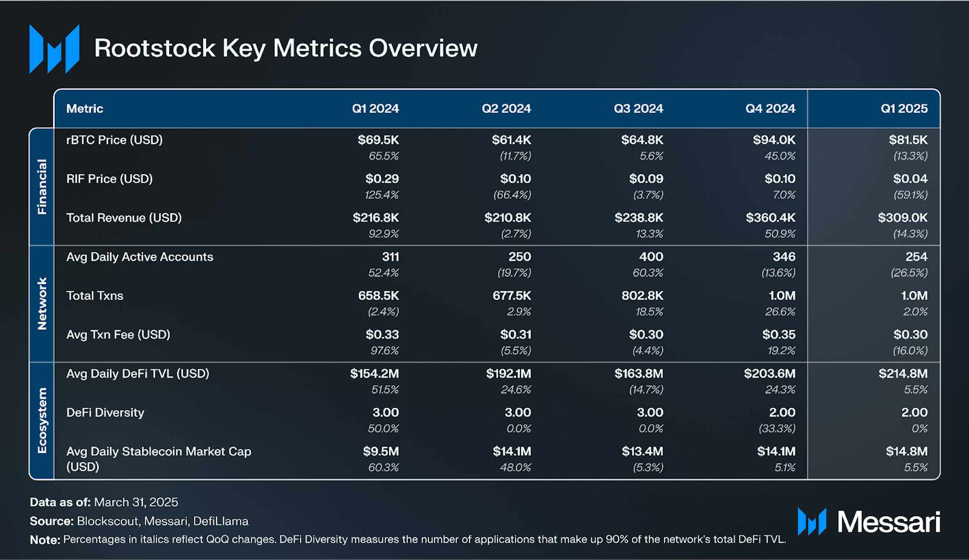Click the 'Data as of: March 31, 2025' line

pos(104,502)
